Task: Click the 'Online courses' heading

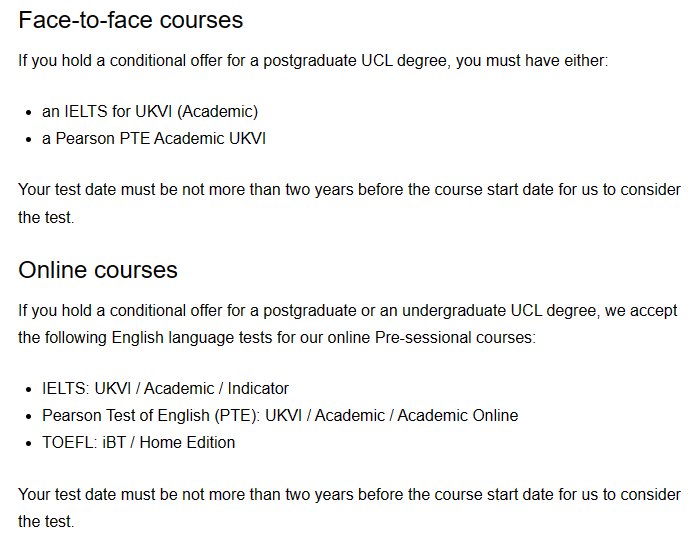Action: pos(98,270)
